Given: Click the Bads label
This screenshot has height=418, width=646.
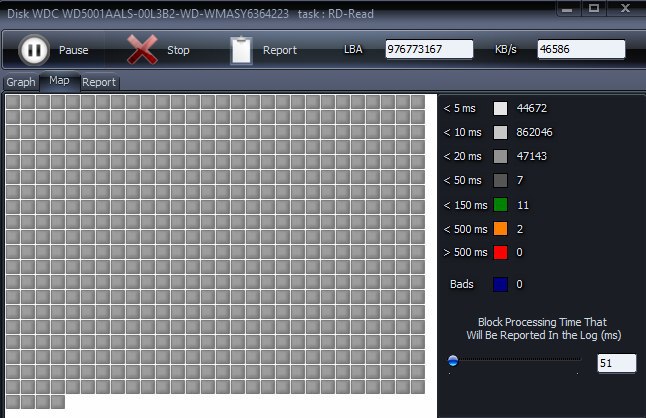Looking at the screenshot, I should click(x=462, y=284).
